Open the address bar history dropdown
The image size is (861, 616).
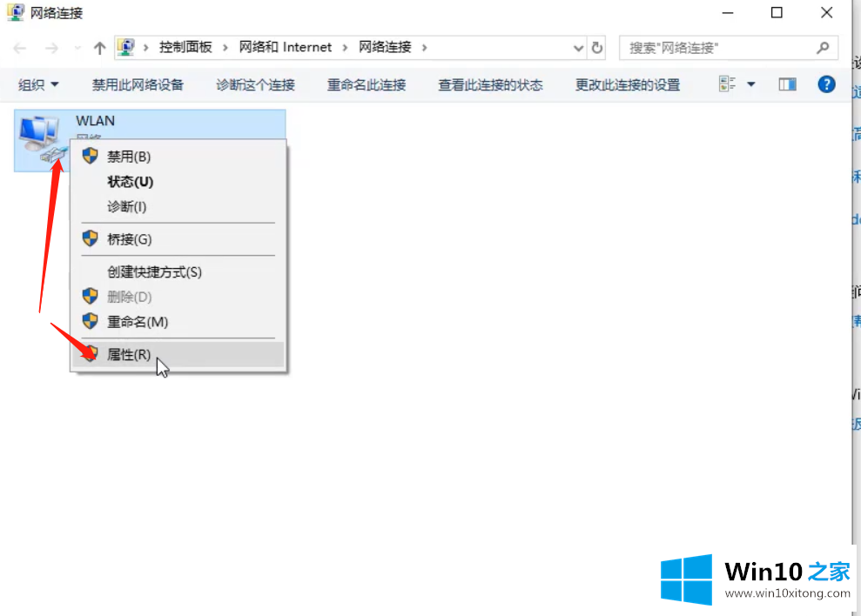click(578, 49)
